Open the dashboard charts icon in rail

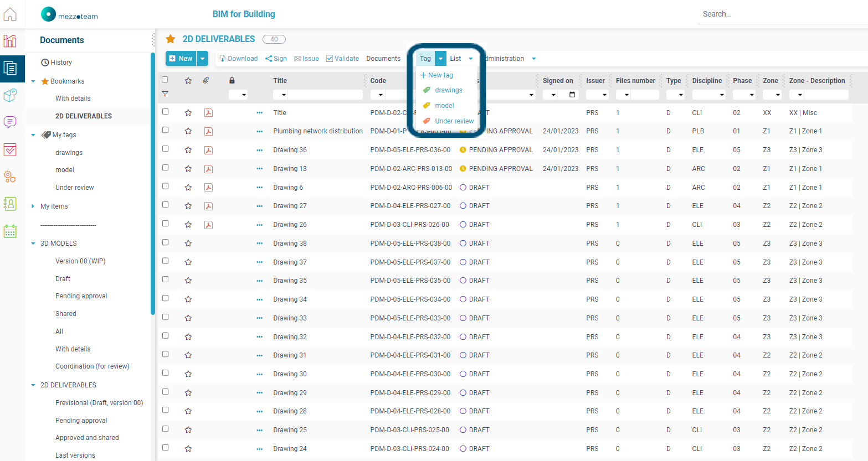click(10, 41)
